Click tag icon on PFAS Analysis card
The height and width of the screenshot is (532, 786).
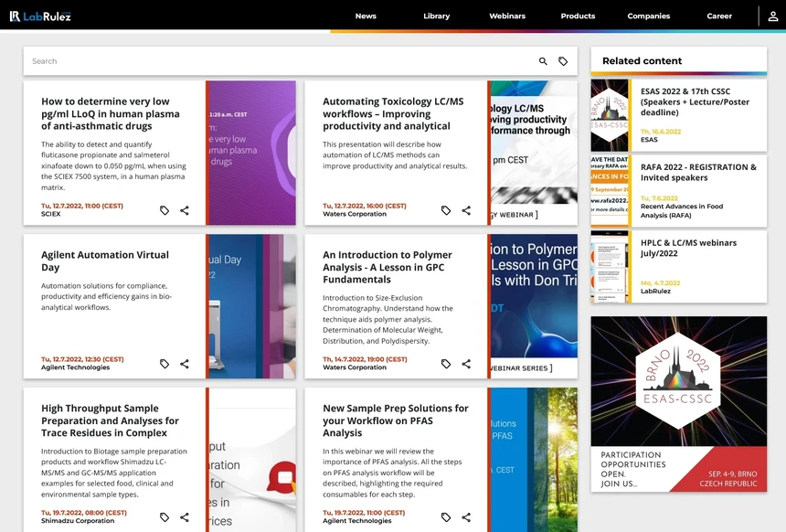pyautogui.click(x=446, y=517)
